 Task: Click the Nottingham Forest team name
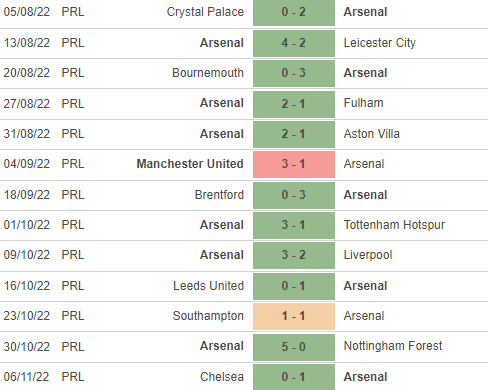pyautogui.click(x=393, y=346)
